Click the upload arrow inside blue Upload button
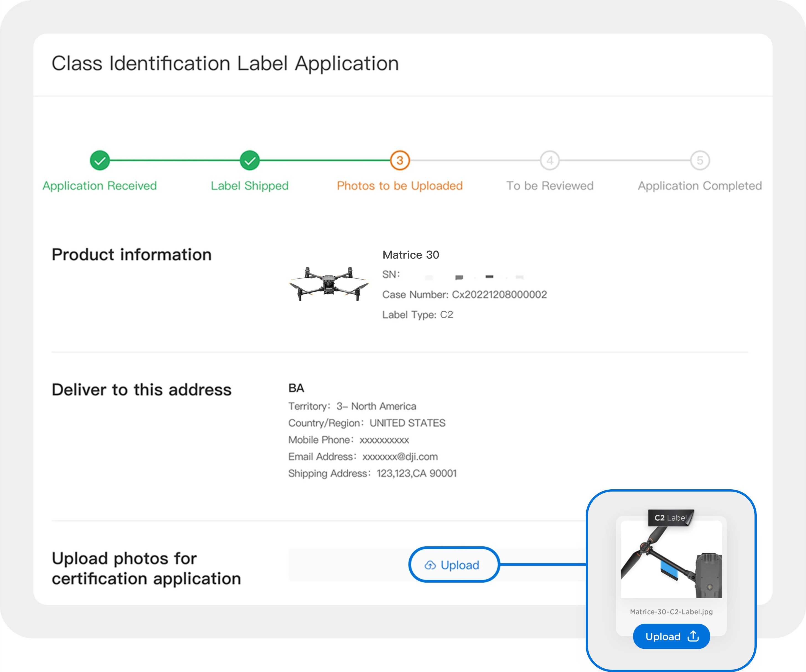The height and width of the screenshot is (672, 806). [693, 636]
